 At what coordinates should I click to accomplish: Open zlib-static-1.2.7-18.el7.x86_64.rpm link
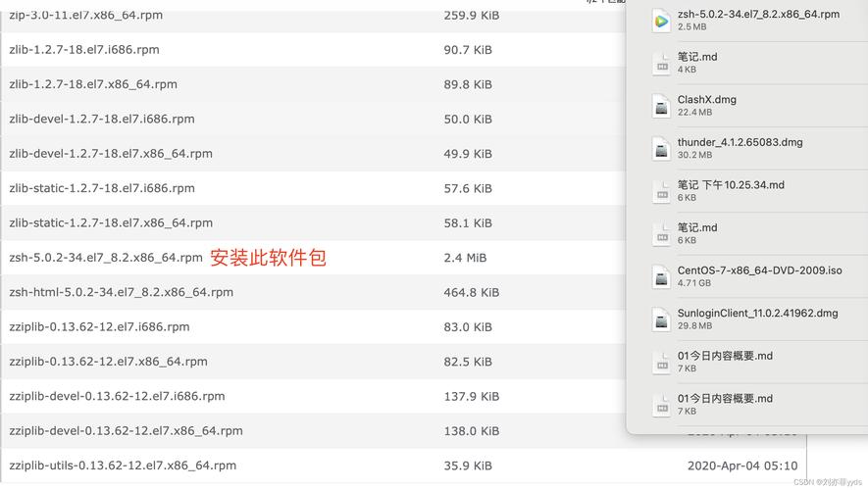click(x=111, y=222)
